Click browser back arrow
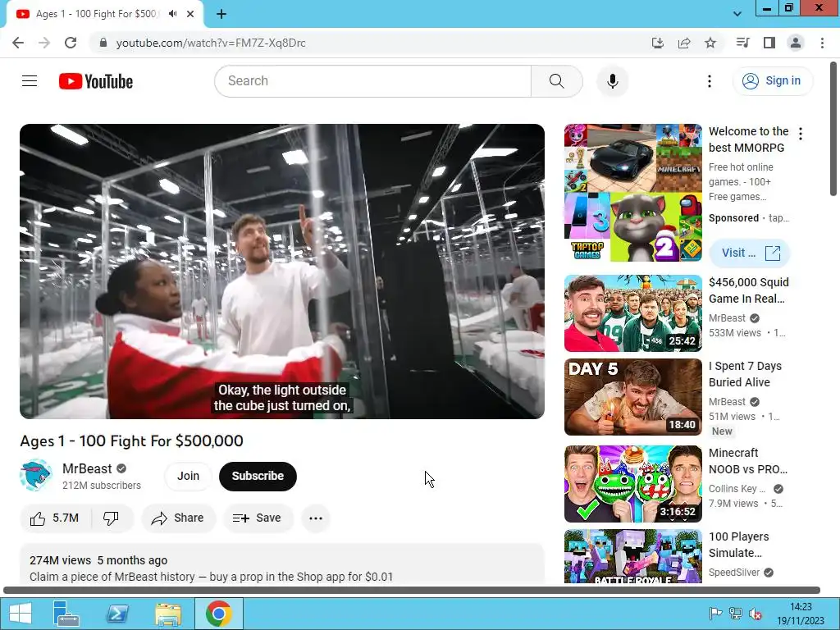The width and height of the screenshot is (840, 630). tap(18, 43)
